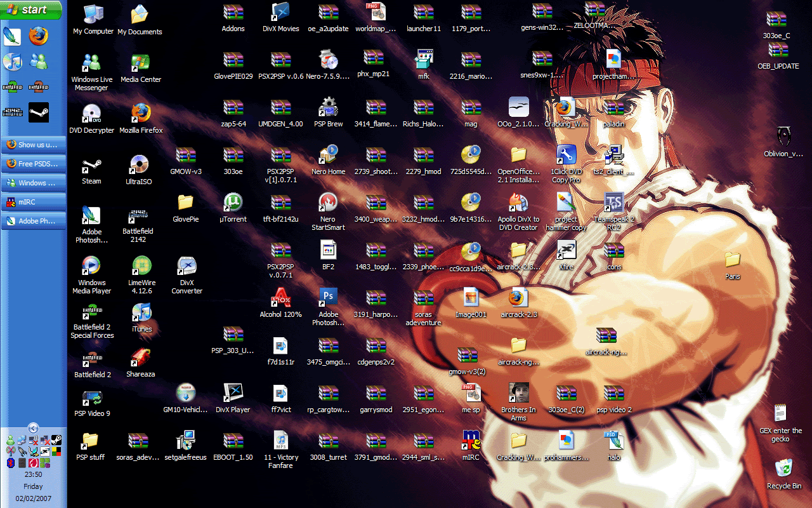Open the Paris folder

point(733,265)
